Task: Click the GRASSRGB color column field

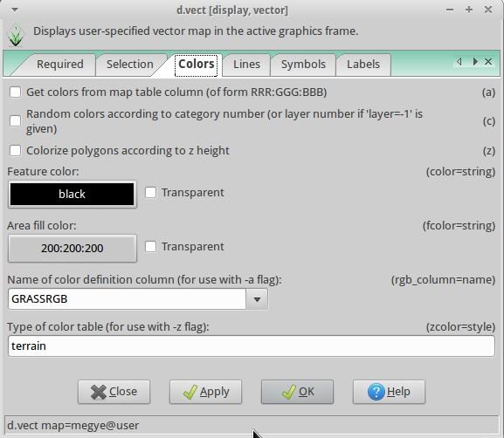Action: coord(128,299)
